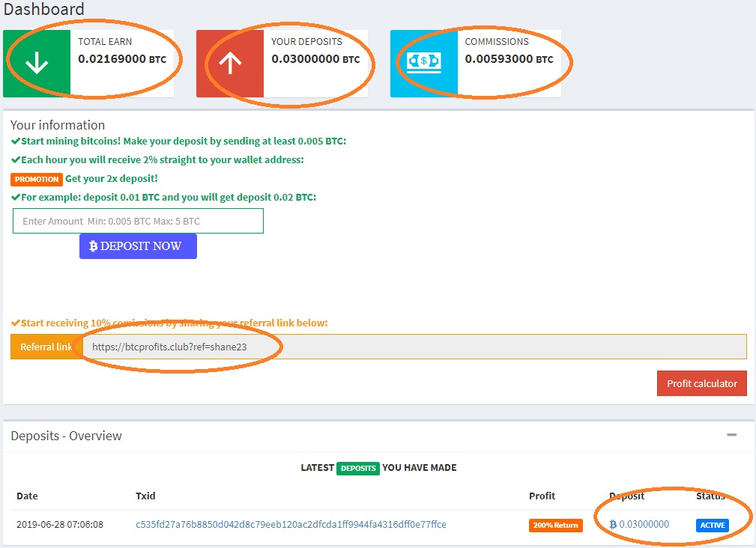Image resolution: width=756 pixels, height=548 pixels.
Task: Click the TOTAL EARN label
Action: (x=105, y=42)
